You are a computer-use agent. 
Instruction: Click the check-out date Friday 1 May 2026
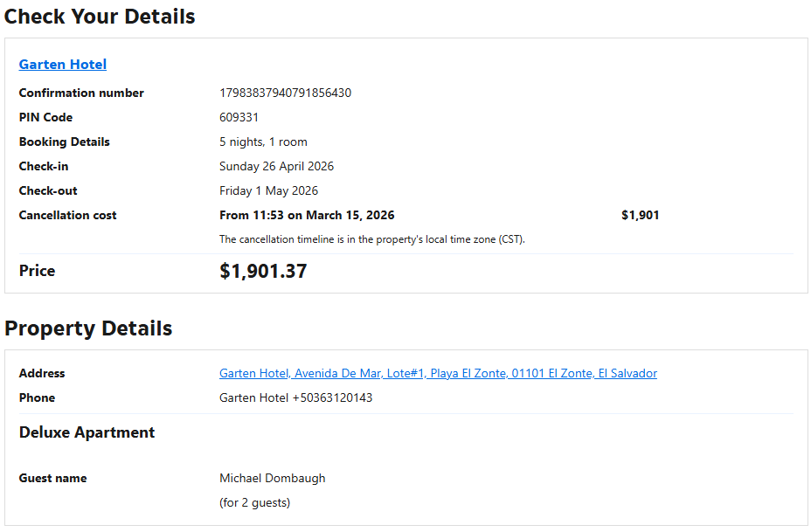tap(268, 190)
